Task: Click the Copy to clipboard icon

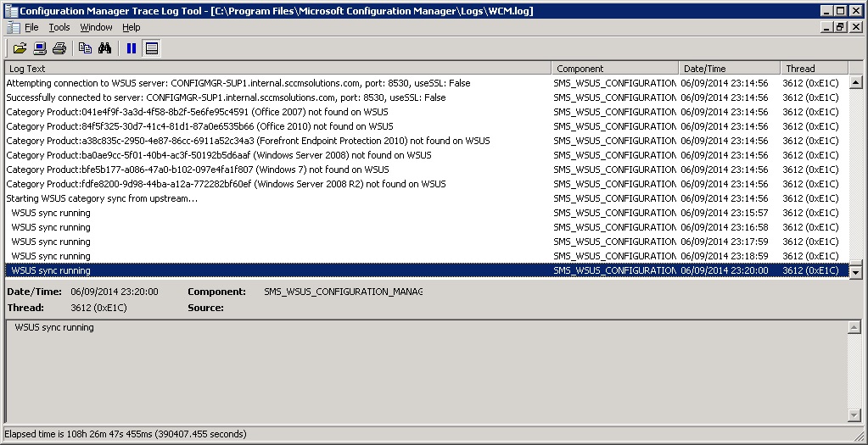Action: [x=85, y=48]
